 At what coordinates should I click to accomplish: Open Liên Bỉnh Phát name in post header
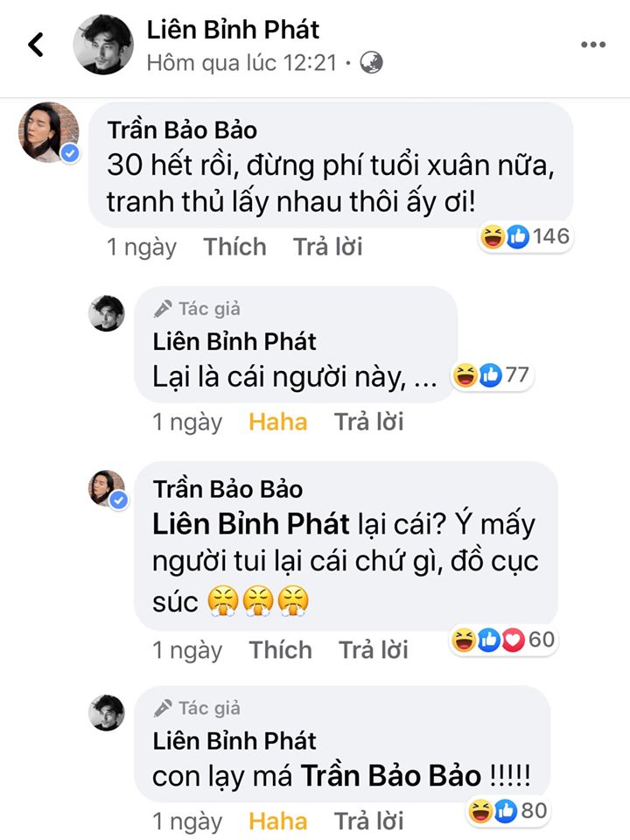pyautogui.click(x=233, y=30)
